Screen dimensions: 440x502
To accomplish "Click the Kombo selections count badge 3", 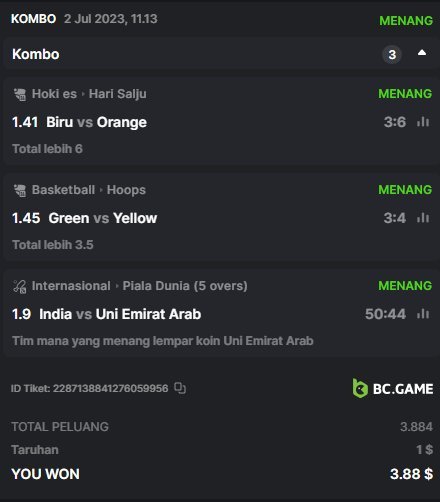I will click(x=392, y=54).
